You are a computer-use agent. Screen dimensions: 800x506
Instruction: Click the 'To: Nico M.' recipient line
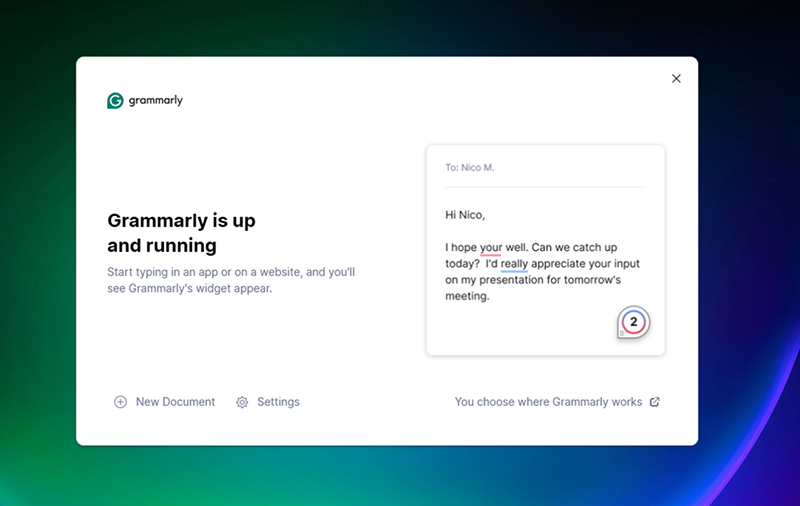tap(470, 167)
